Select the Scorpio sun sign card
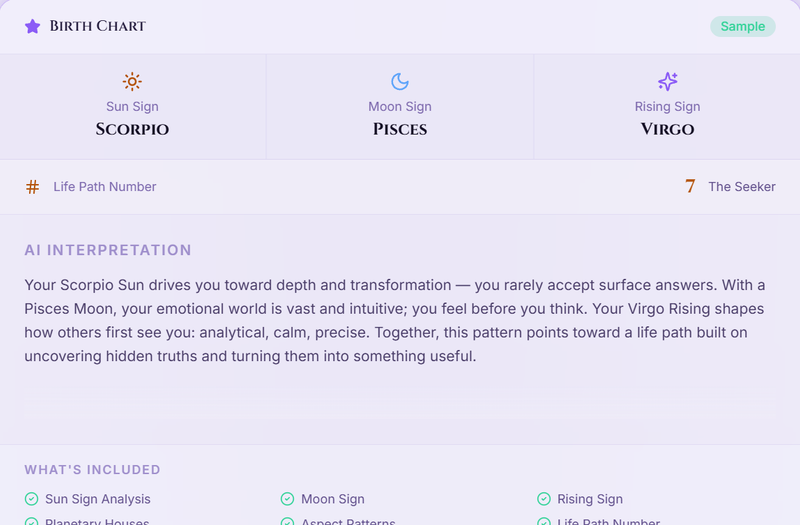The image size is (800, 525). (133, 107)
